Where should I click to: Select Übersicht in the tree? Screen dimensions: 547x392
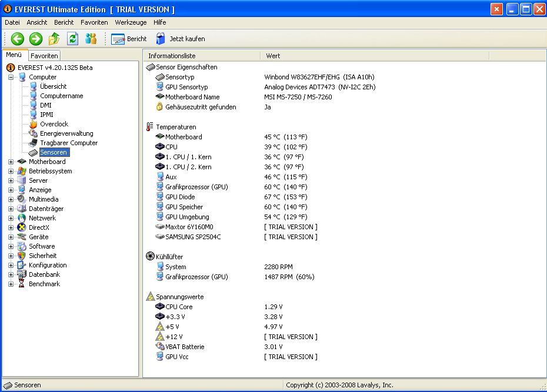pos(53,86)
